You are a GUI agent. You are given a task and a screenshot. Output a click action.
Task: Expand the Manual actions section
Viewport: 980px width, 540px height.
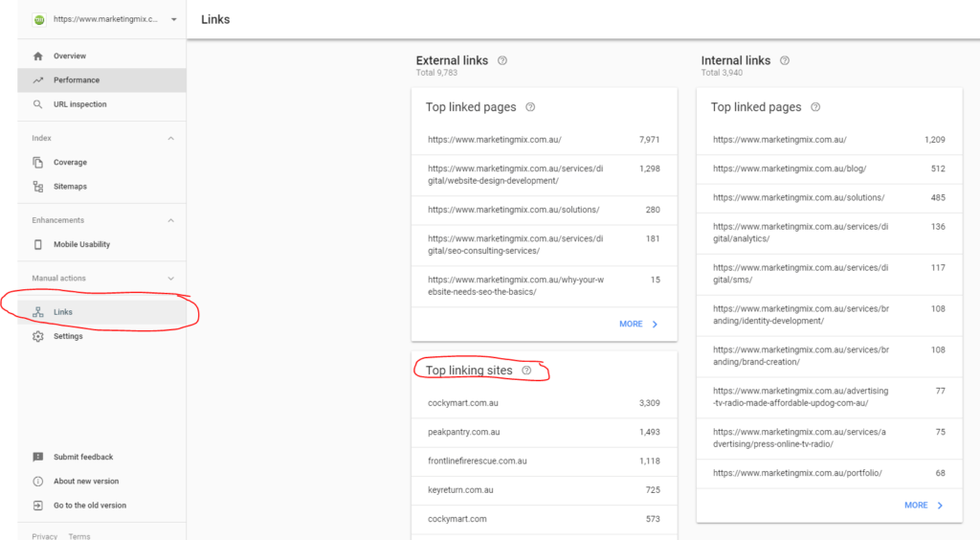point(170,279)
